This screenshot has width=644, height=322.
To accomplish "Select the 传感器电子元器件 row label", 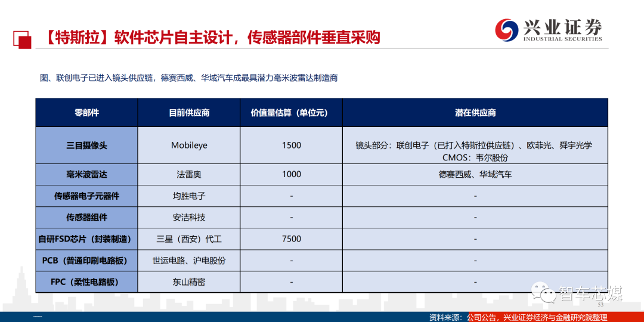I will (86, 196).
